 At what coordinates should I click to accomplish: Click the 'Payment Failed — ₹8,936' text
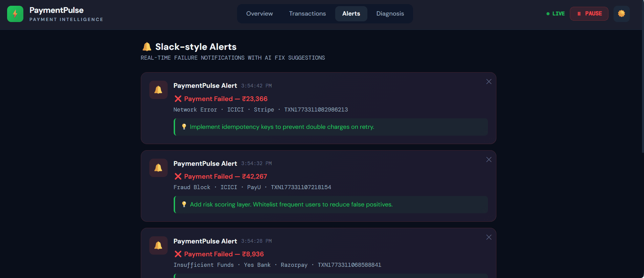[x=224, y=254]
